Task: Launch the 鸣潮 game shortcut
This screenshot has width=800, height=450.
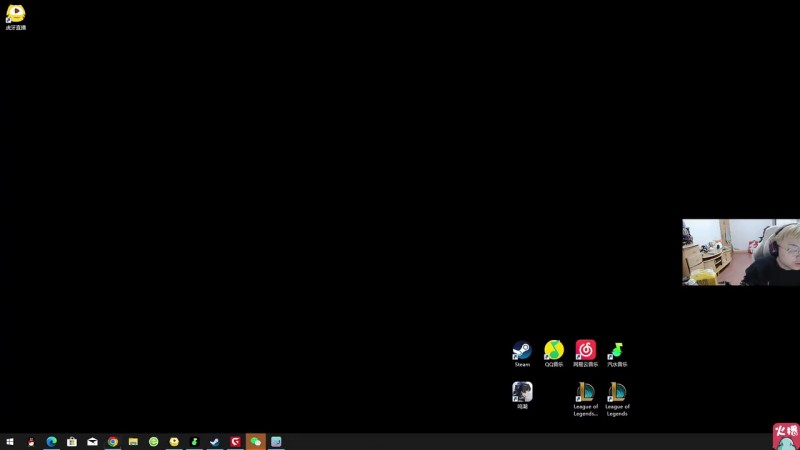Action: click(x=522, y=392)
